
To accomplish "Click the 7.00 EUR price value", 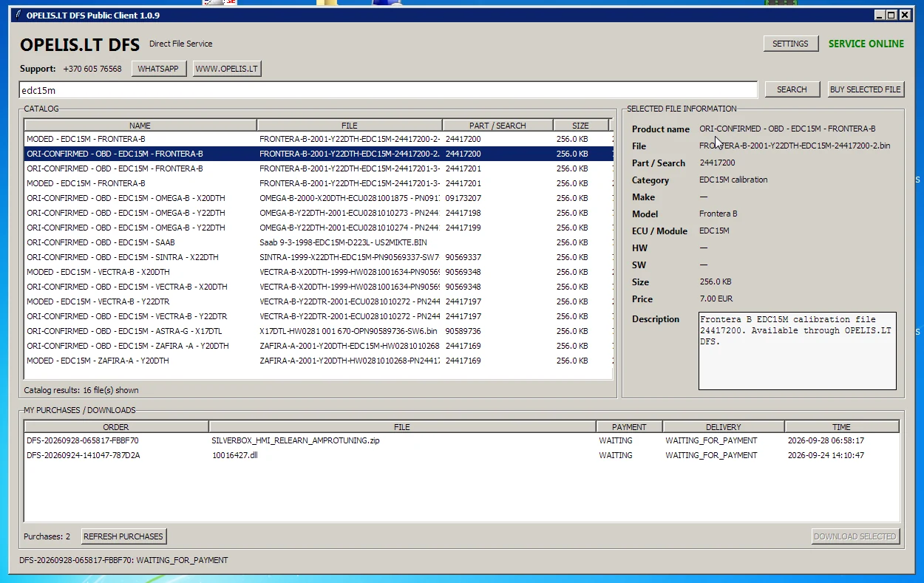I will click(x=716, y=299).
